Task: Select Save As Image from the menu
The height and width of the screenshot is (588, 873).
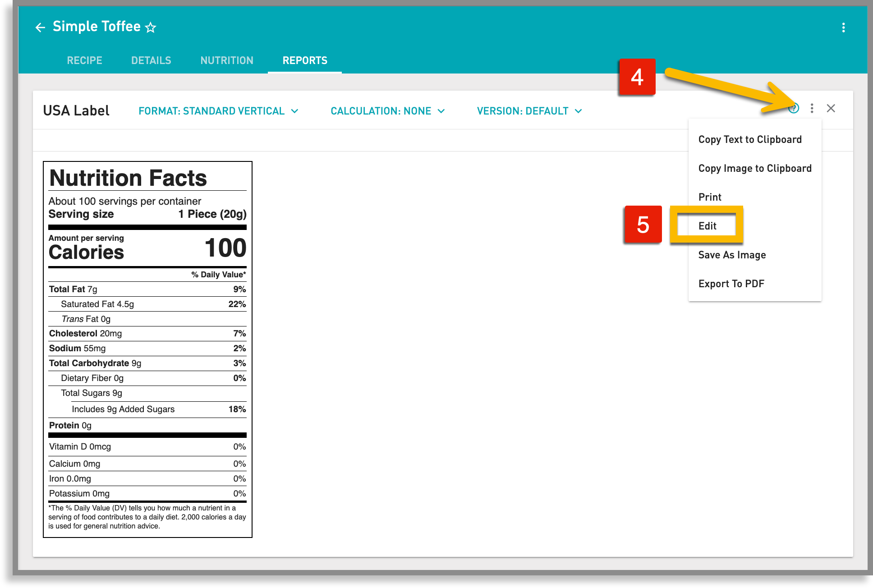Action: click(731, 255)
